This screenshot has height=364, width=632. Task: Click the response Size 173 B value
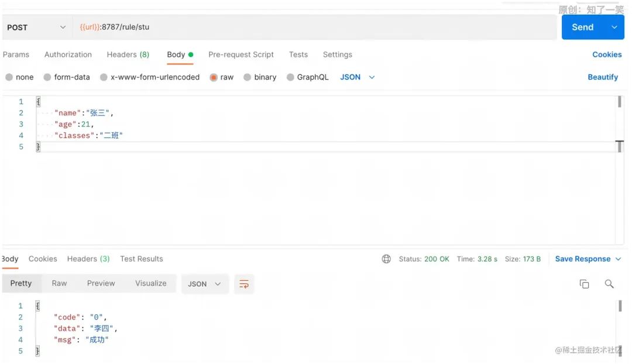pyautogui.click(x=523, y=259)
